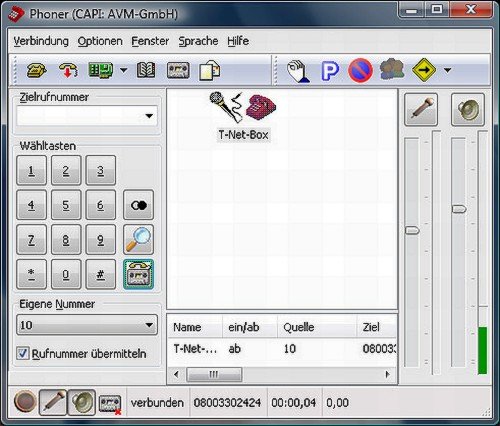Select the T-Net-... call list row
500x426 pixels.
click(282, 349)
